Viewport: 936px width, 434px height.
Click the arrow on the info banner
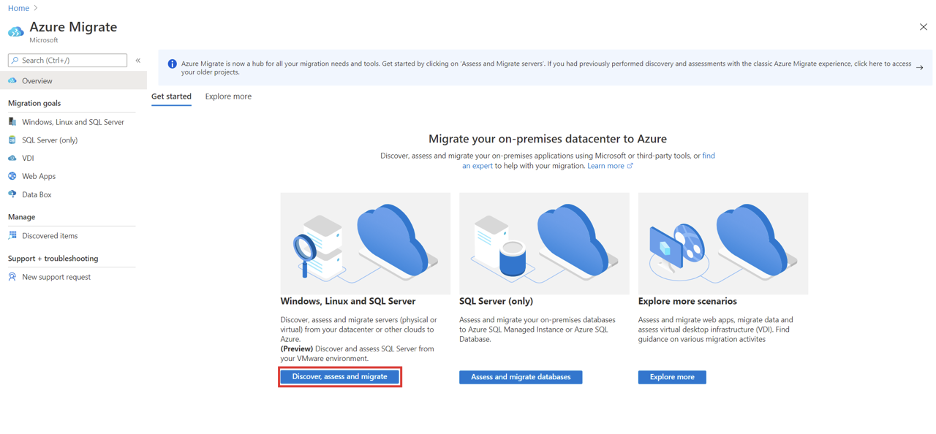point(919,67)
